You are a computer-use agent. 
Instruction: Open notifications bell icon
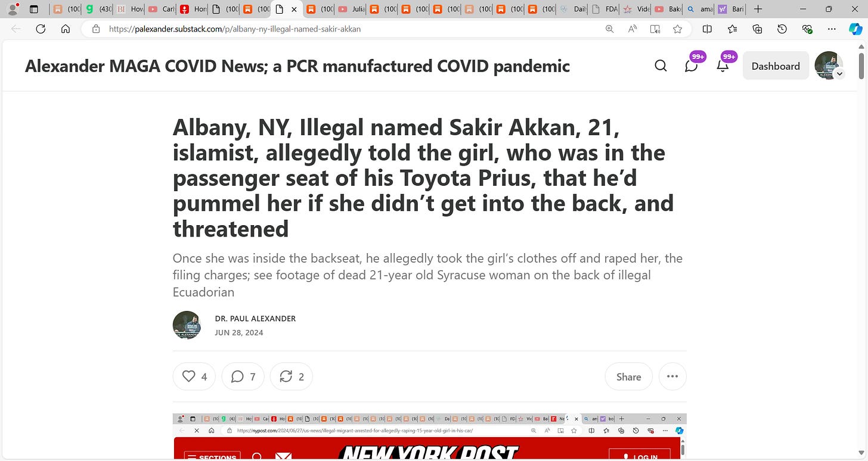723,66
